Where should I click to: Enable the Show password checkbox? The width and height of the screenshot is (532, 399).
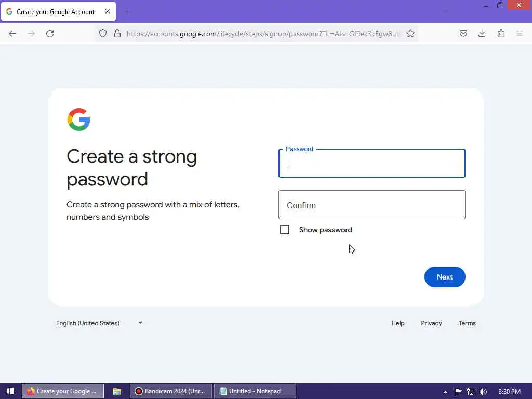coord(285,230)
